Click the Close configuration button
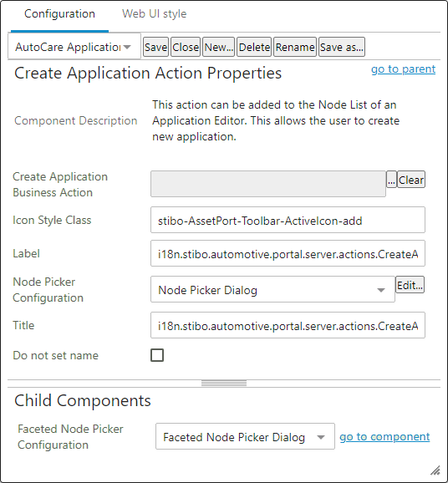448x483 pixels. [186, 47]
